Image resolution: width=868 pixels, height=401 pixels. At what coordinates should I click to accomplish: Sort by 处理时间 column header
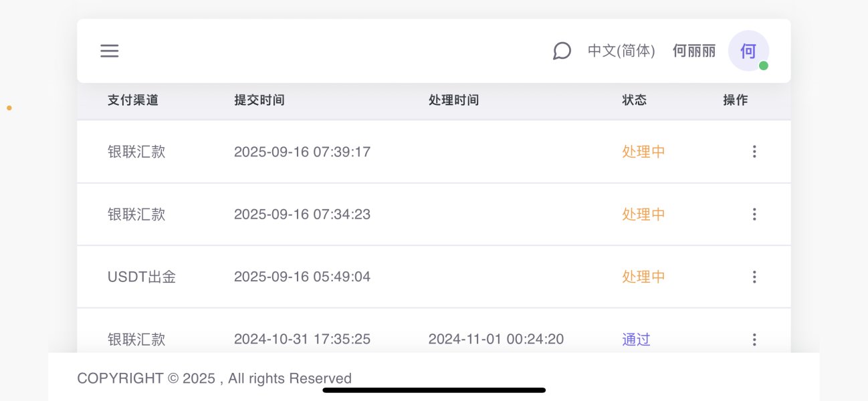tap(453, 100)
